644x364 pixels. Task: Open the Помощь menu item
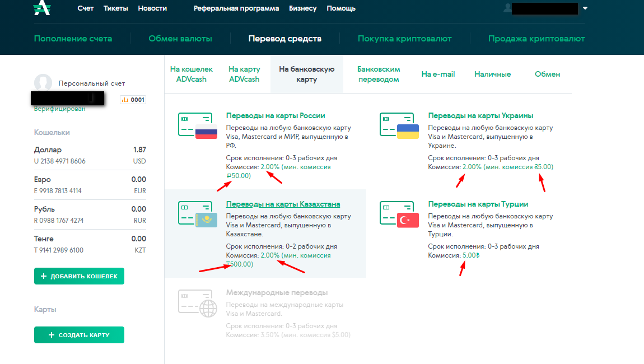click(341, 8)
